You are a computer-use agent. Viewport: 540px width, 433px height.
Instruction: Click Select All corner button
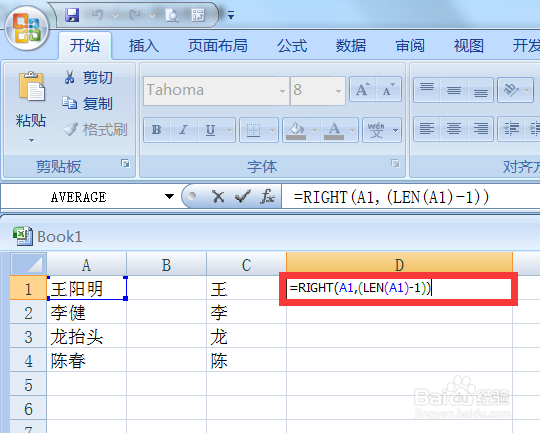(x=28, y=265)
